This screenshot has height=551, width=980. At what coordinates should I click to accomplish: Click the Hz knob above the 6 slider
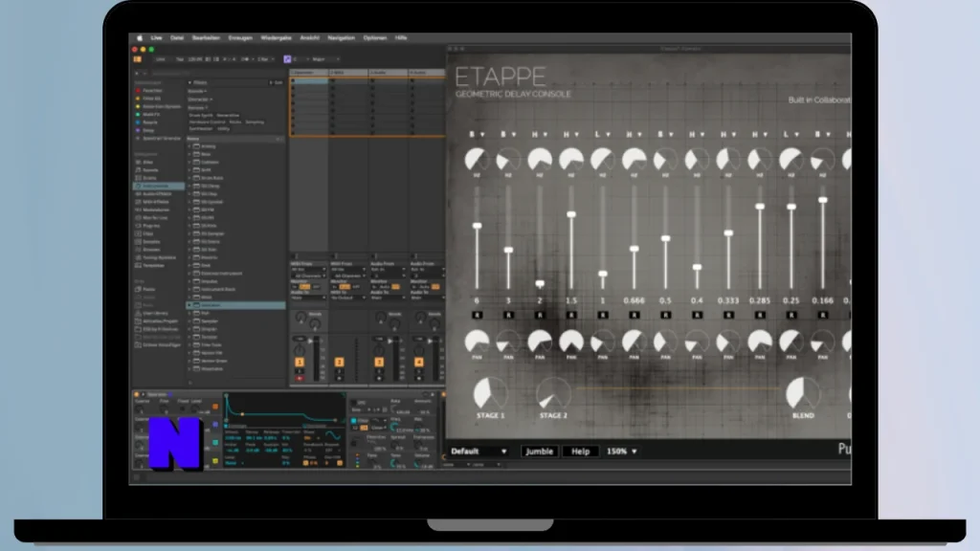click(x=477, y=160)
